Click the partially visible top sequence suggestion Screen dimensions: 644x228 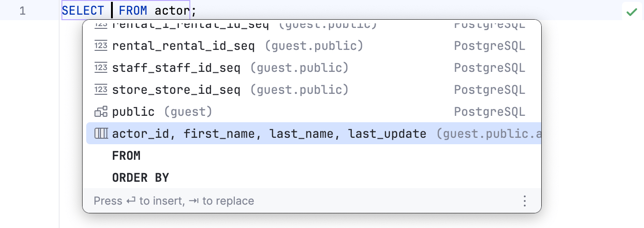click(190, 25)
